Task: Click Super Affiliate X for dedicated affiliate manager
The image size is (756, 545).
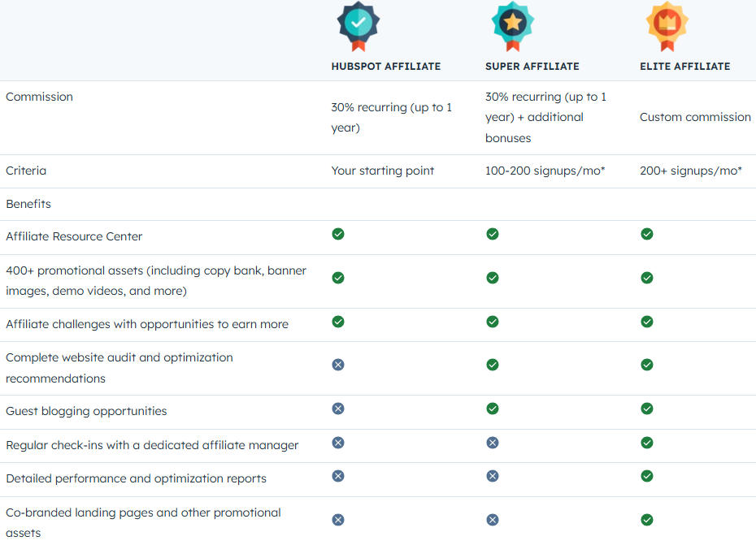Action: pos(493,443)
